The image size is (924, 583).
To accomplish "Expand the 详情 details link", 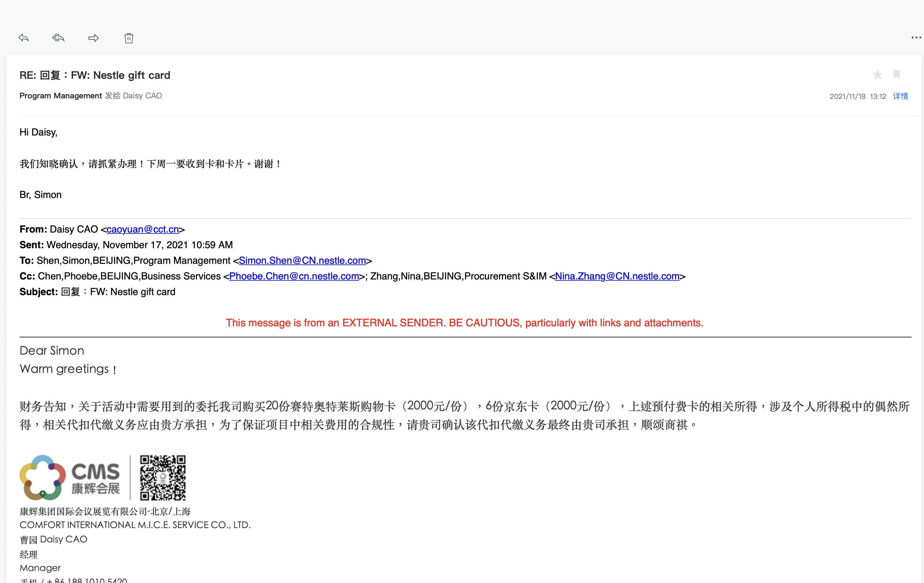I will 900,96.
